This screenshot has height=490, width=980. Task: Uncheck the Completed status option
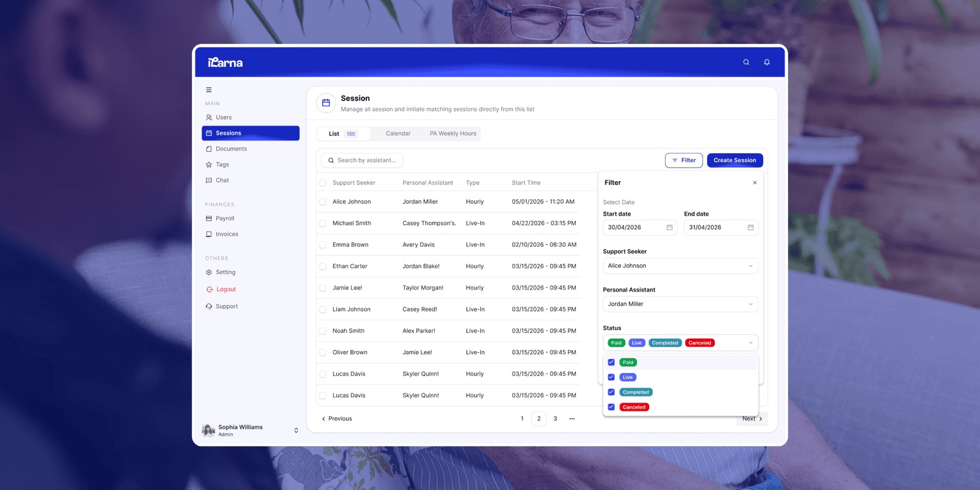coord(611,392)
